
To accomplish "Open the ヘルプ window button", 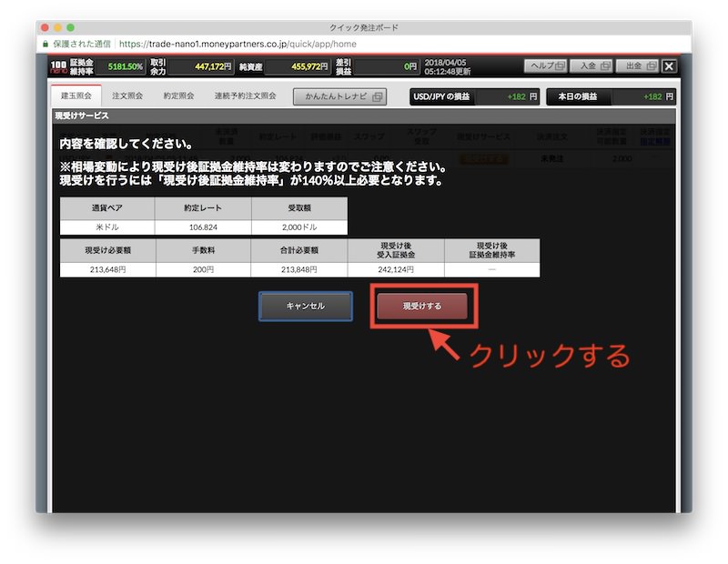I will click(x=546, y=65).
